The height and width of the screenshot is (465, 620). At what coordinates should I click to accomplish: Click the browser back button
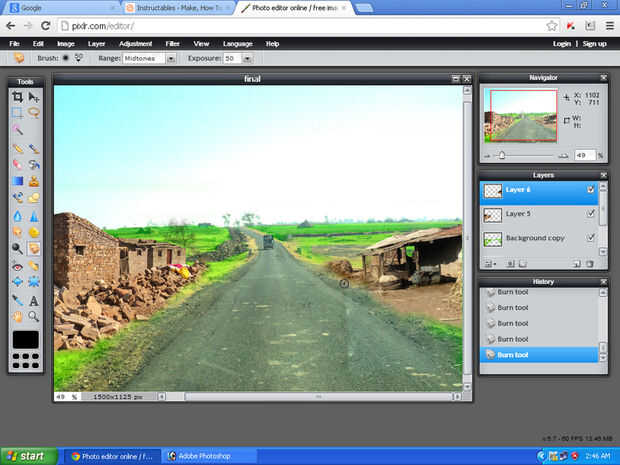(x=10, y=26)
